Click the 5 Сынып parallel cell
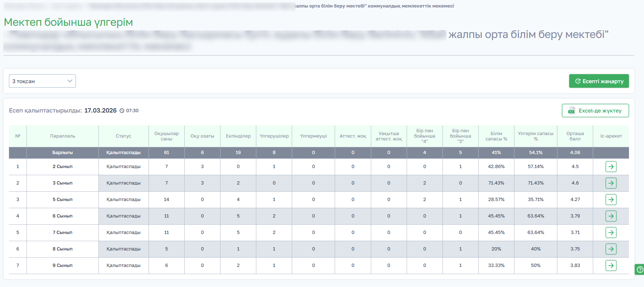Image resolution: width=644 pixels, height=287 pixels. pos(63,200)
